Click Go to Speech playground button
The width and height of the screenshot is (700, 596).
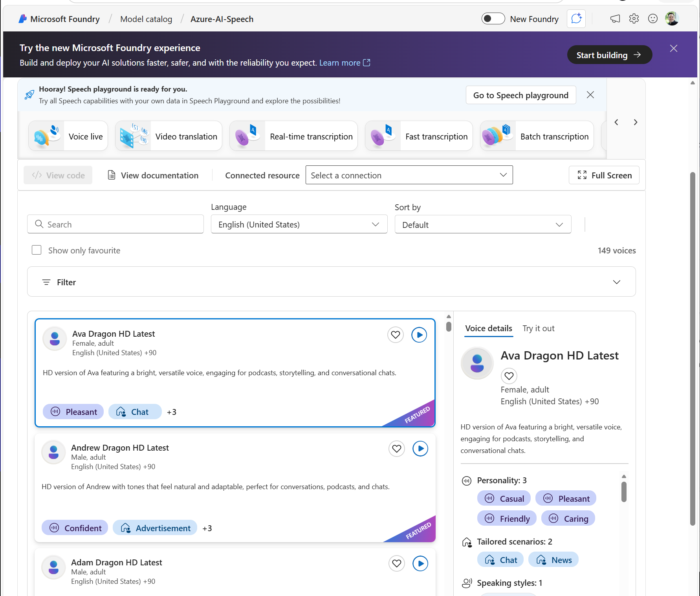(x=521, y=95)
